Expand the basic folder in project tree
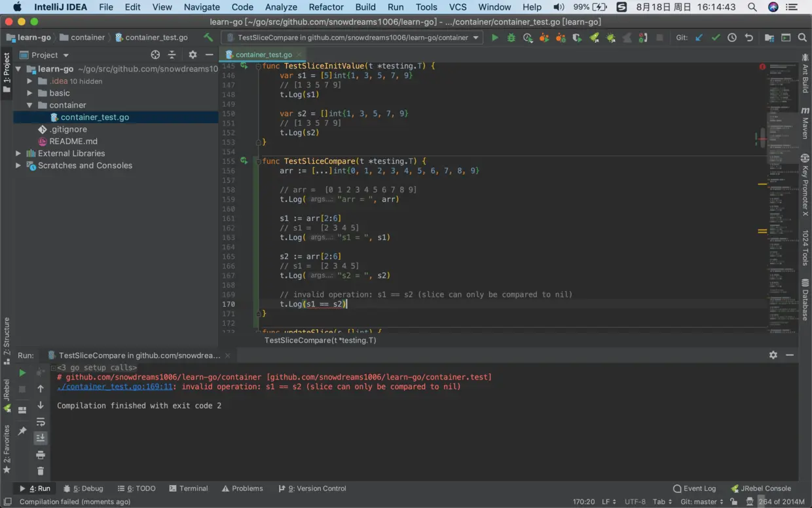 coord(29,93)
